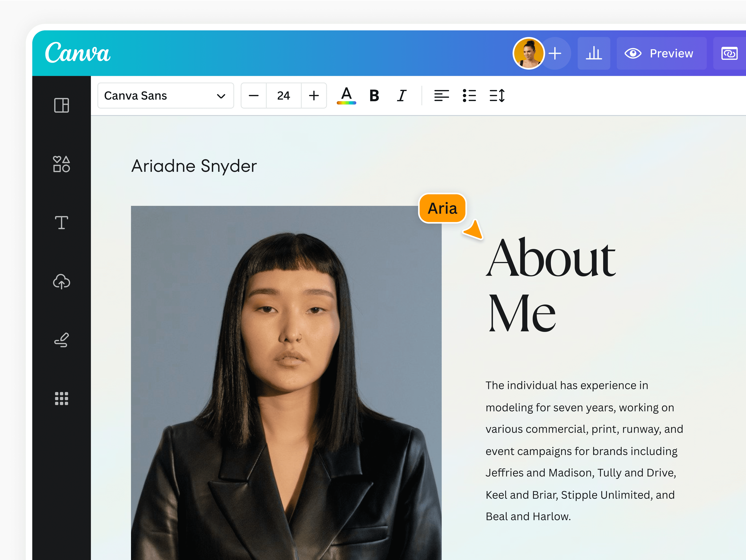Toggle bulleted list formatting
The image size is (746, 560).
point(469,96)
